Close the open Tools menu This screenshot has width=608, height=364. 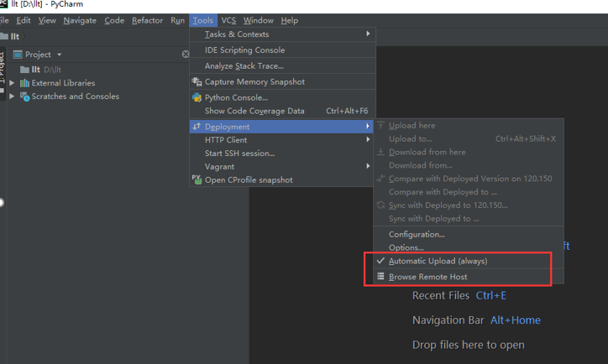tap(202, 20)
